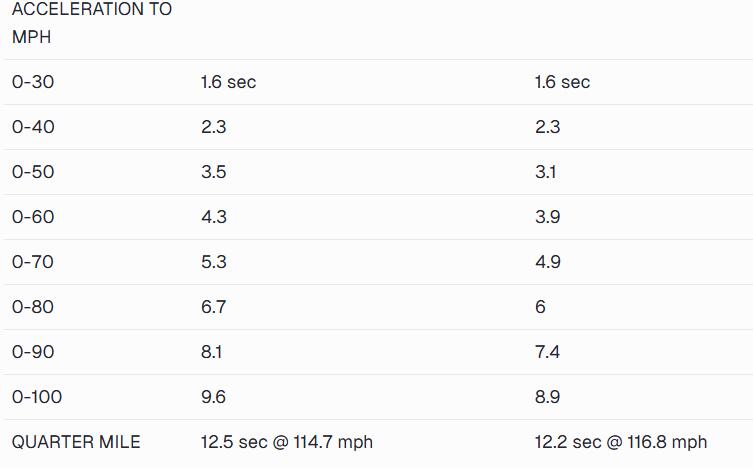Select the 0-90 row label
Viewport: 753px width, 468px height.
pyautogui.click(x=33, y=352)
